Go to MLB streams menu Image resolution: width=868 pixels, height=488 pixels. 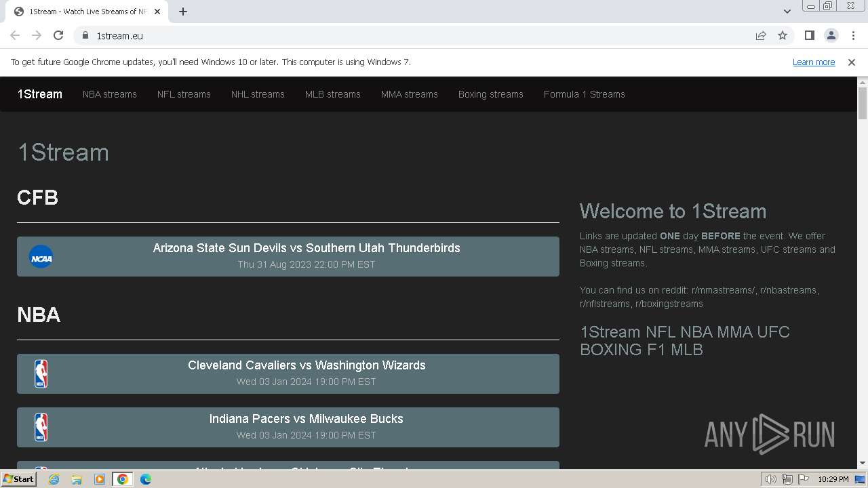tap(333, 94)
